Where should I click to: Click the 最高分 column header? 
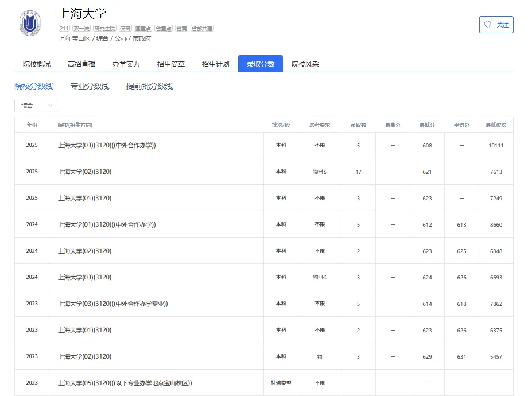pyautogui.click(x=393, y=125)
